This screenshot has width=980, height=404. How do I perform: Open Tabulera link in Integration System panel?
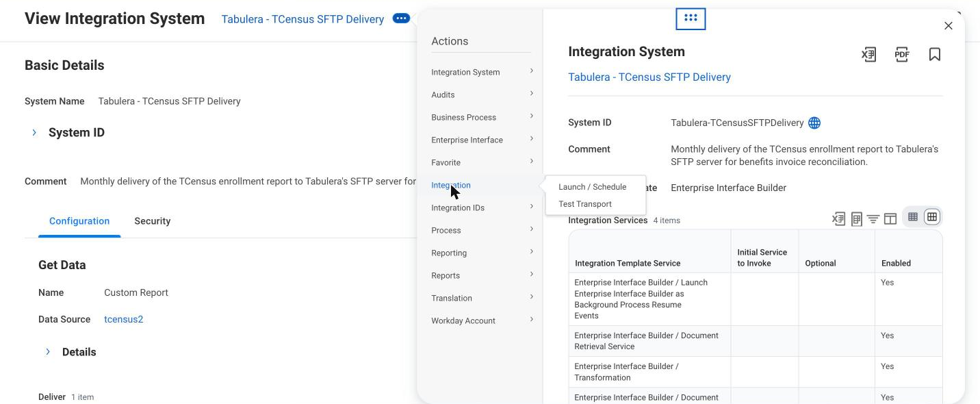(x=649, y=77)
